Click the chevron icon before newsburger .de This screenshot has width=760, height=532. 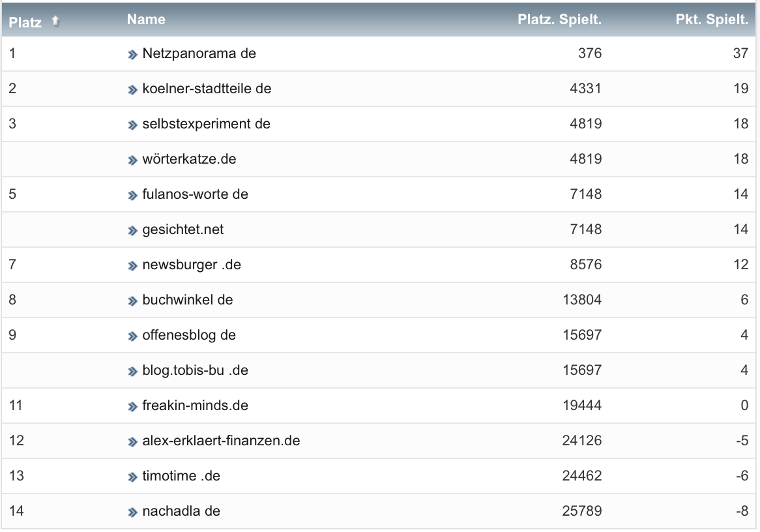[133, 266]
